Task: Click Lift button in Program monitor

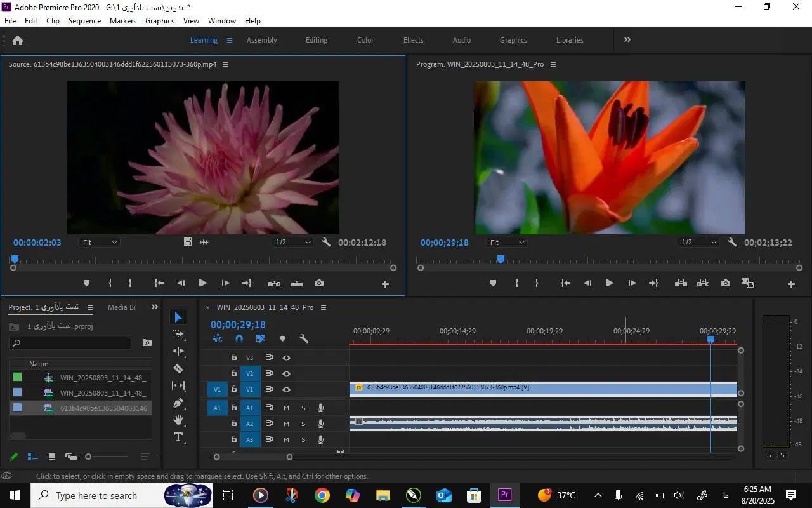Action: 681,283
